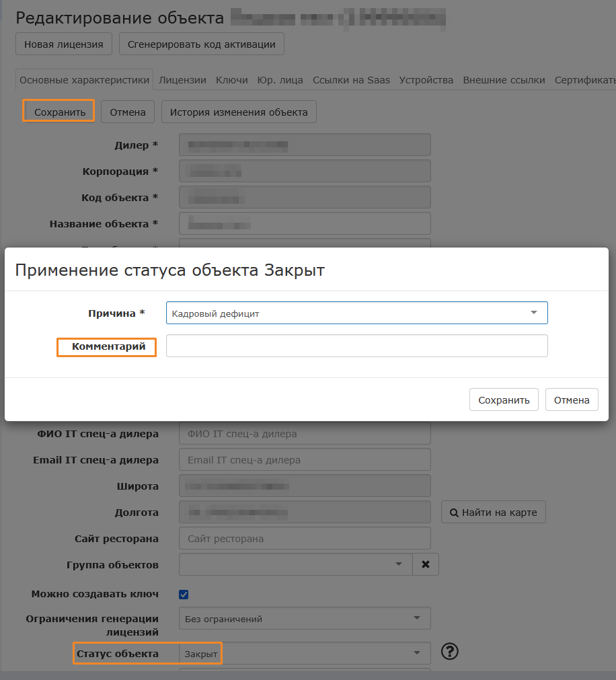Open the Причина dropdown in the dialog
616x680 pixels.
[356, 313]
